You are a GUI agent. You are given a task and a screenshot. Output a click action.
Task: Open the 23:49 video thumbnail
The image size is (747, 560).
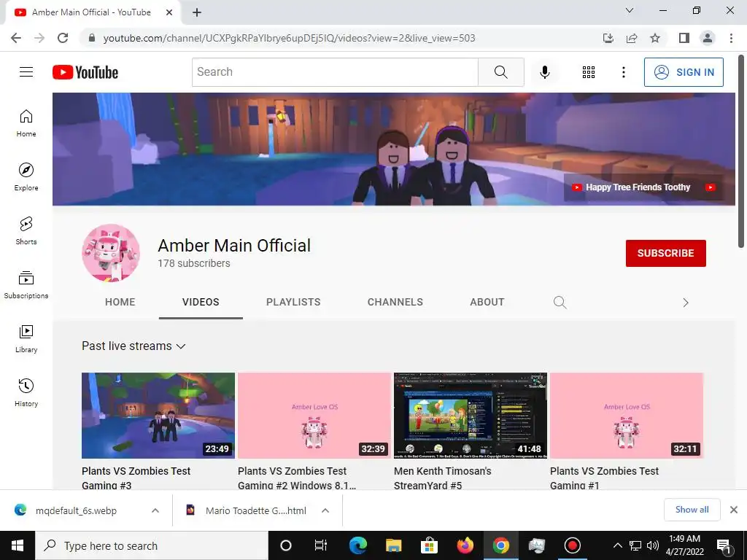click(x=158, y=416)
